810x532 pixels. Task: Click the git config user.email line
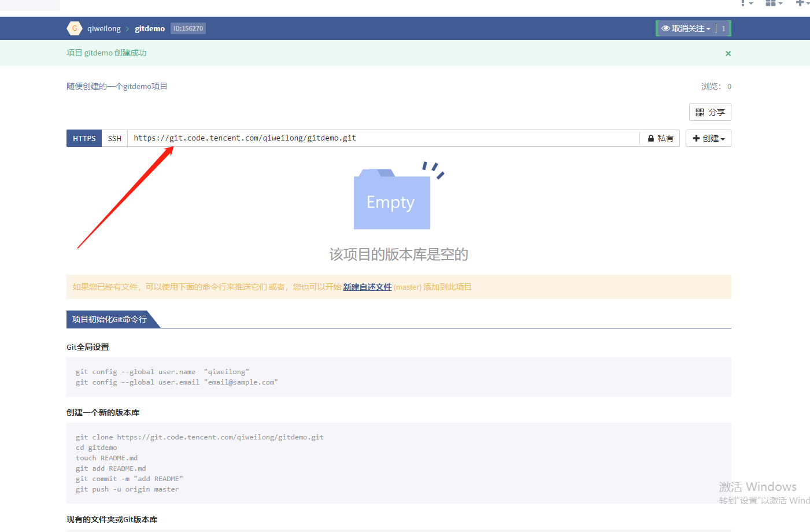point(177,382)
